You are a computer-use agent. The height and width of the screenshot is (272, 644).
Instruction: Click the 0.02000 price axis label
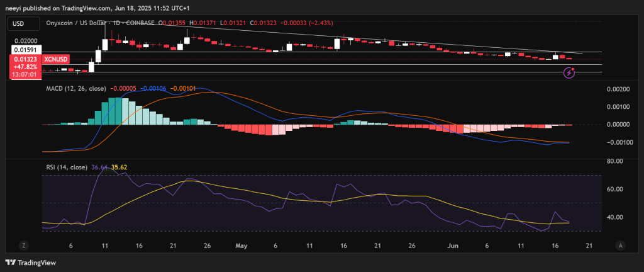pos(25,41)
